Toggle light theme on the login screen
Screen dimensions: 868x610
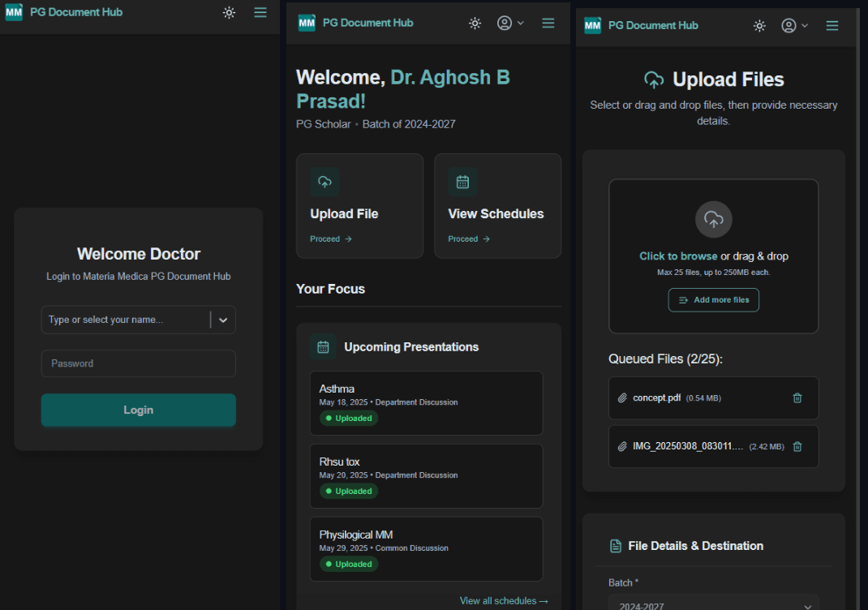pos(229,12)
